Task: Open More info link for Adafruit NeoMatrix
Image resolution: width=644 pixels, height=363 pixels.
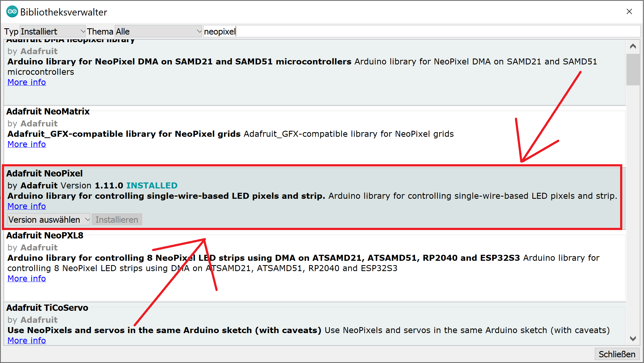Action: (x=27, y=144)
